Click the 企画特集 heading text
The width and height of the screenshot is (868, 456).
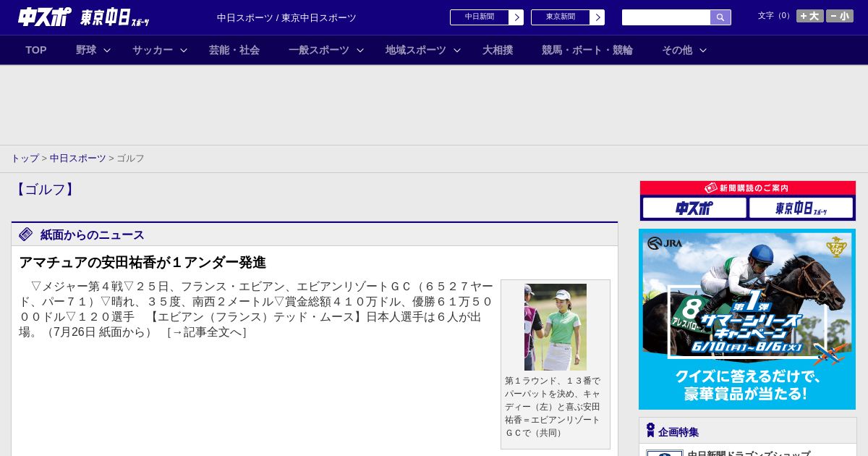point(678,432)
